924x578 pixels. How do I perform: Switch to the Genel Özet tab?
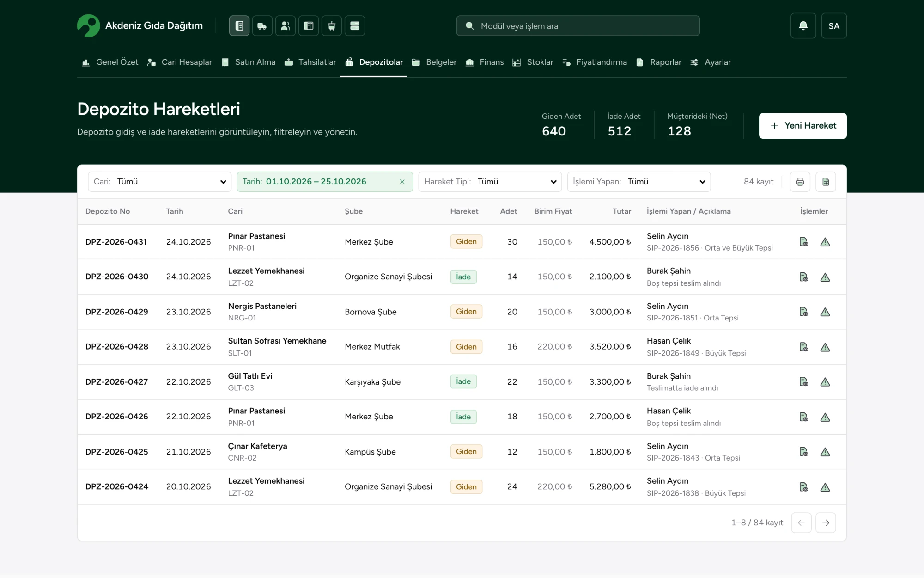pyautogui.click(x=110, y=62)
